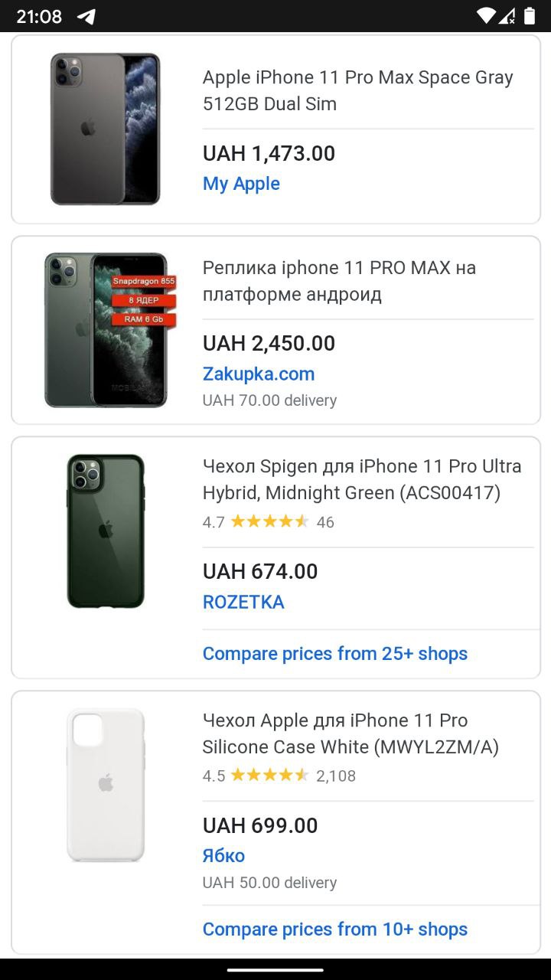
Task: Visit the ROZETKA seller link
Action: [243, 602]
